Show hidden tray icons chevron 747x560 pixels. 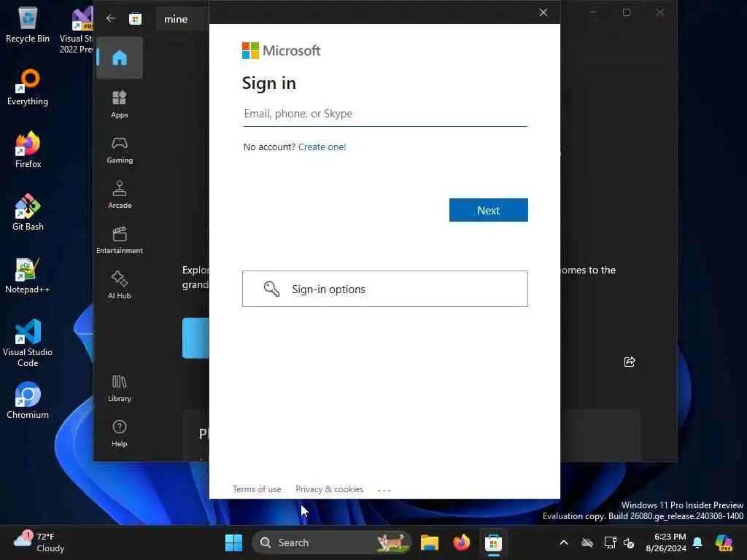coord(564,542)
